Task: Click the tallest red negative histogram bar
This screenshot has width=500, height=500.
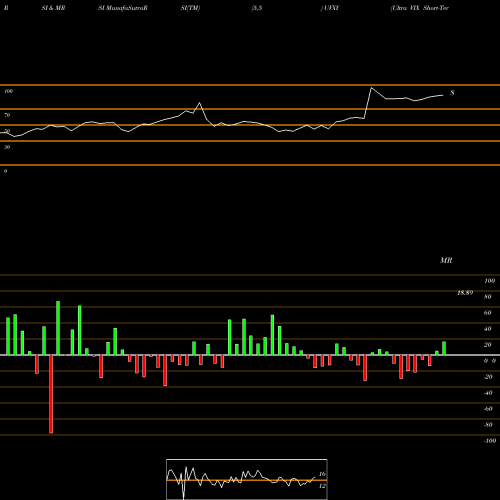Action: click(51, 394)
